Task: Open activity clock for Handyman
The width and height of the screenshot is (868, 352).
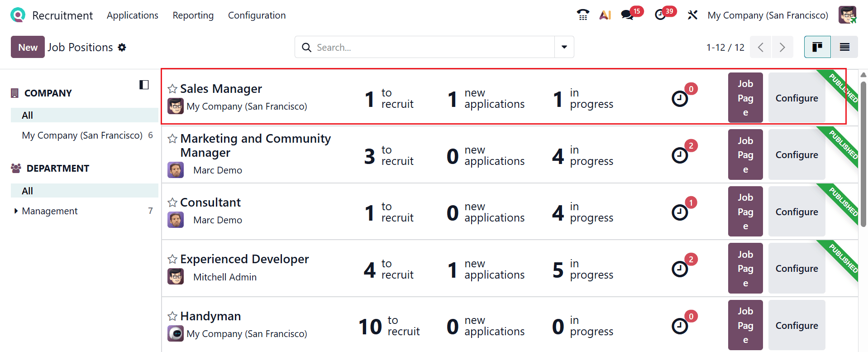Action: [680, 326]
